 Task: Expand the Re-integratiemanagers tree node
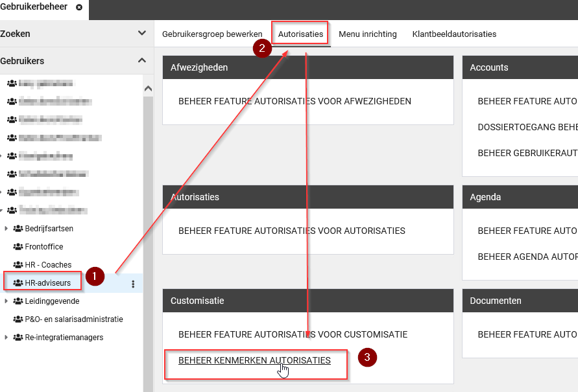(6, 338)
